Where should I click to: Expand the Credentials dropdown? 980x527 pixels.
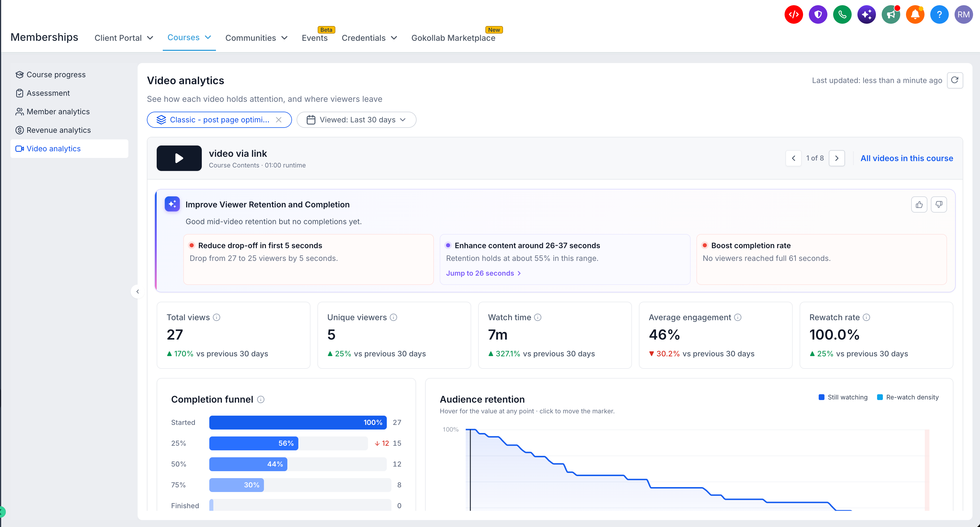pyautogui.click(x=369, y=38)
